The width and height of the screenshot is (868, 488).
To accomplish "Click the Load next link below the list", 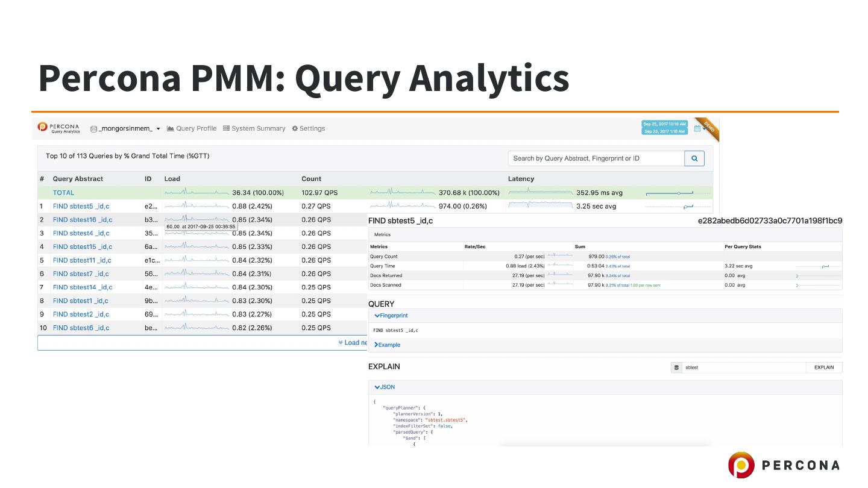I will [353, 343].
